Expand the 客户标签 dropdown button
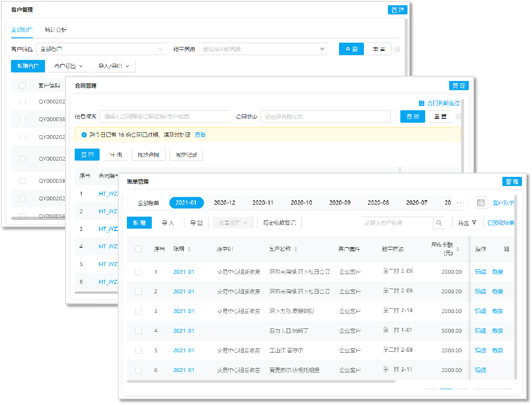This screenshot has width=532, height=405. click(68, 66)
